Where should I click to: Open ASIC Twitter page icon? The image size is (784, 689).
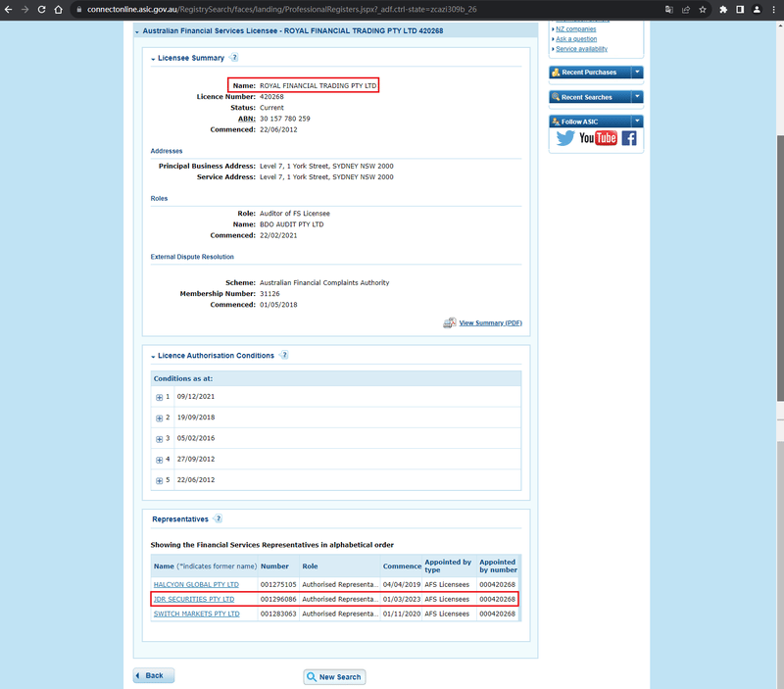tap(565, 138)
